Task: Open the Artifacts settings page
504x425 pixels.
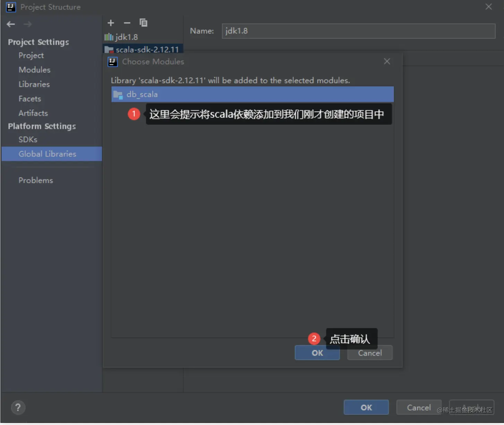Action: (33, 113)
